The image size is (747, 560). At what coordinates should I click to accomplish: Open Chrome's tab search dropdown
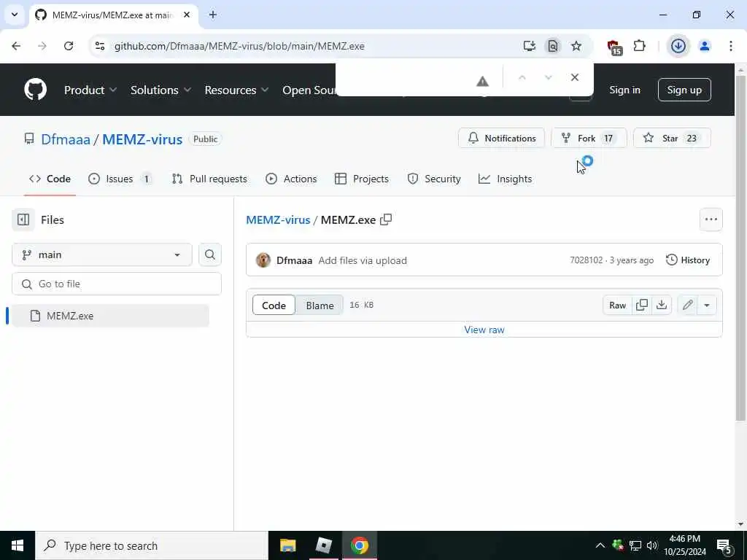15,15
